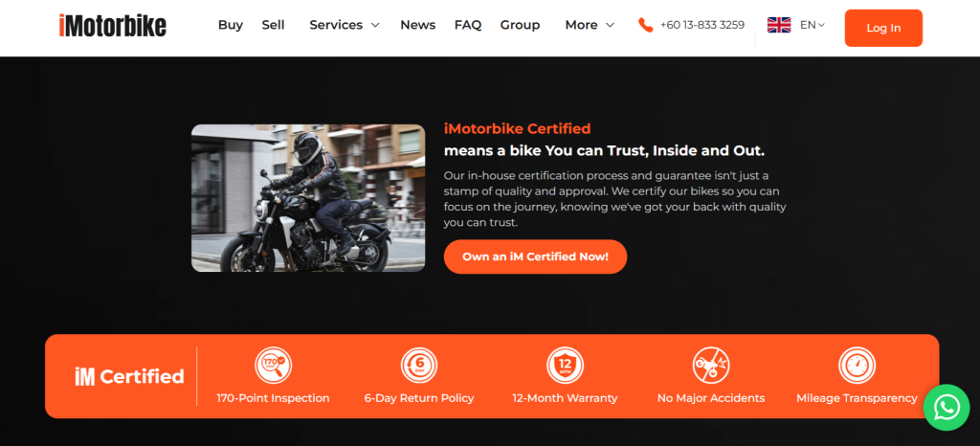Click the 6-Day Return Policy icon
The height and width of the screenshot is (446, 980).
tap(419, 366)
